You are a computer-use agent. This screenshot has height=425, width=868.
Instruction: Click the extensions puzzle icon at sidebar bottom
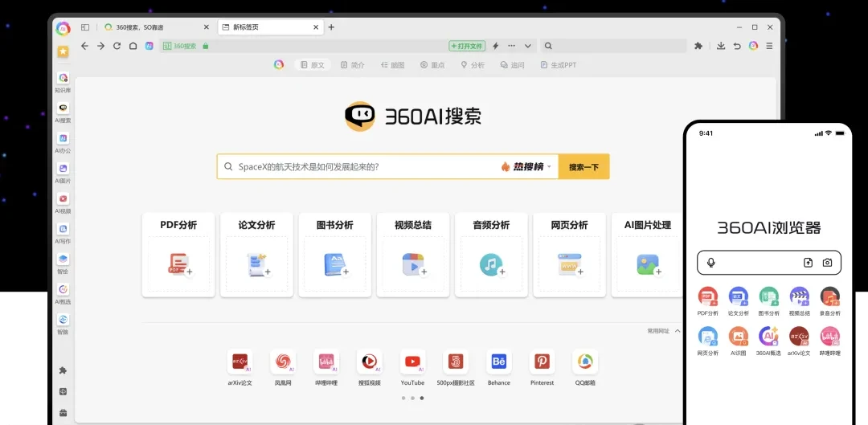tap(63, 370)
